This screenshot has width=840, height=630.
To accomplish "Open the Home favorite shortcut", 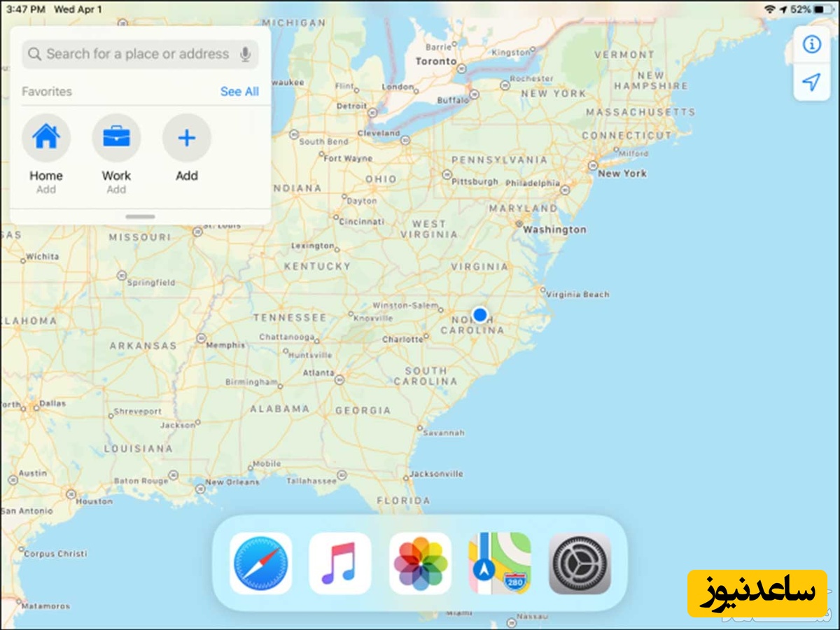I will (46, 138).
